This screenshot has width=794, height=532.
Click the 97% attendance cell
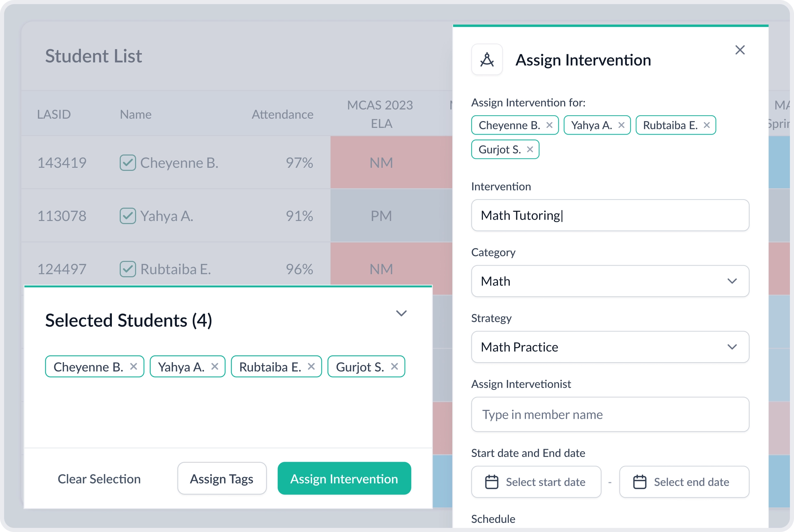tap(299, 163)
